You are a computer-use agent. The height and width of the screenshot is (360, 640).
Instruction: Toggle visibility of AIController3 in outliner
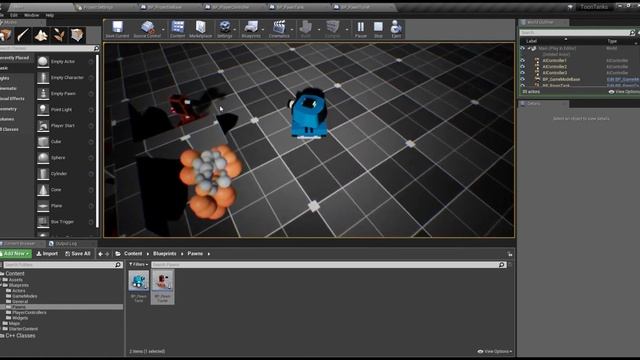pyautogui.click(x=522, y=73)
